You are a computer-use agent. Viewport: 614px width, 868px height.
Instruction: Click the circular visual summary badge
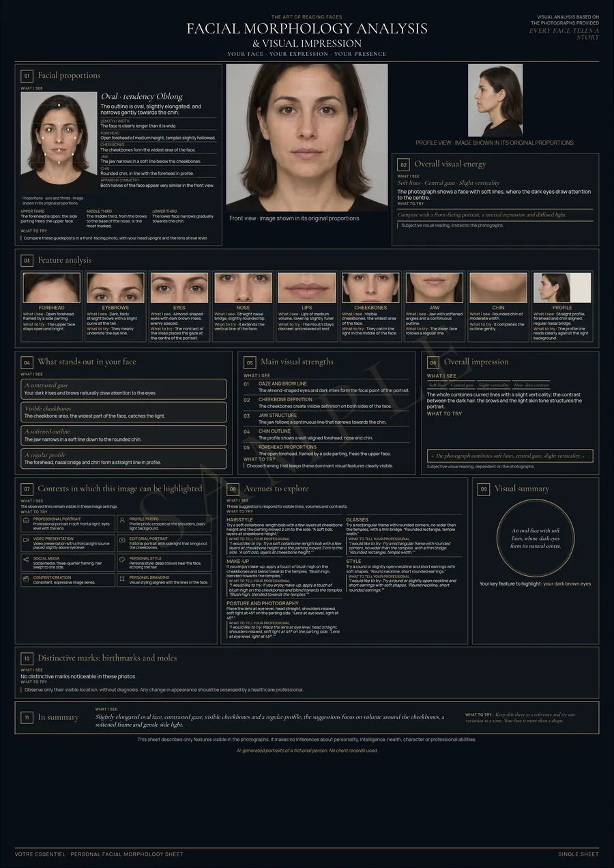(x=536, y=538)
